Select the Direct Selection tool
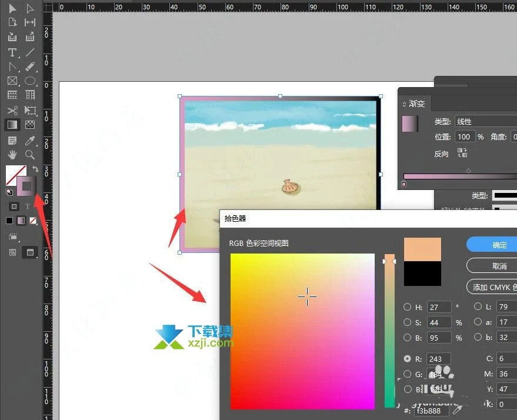Screen dimensions: 517x420 (30, 8)
